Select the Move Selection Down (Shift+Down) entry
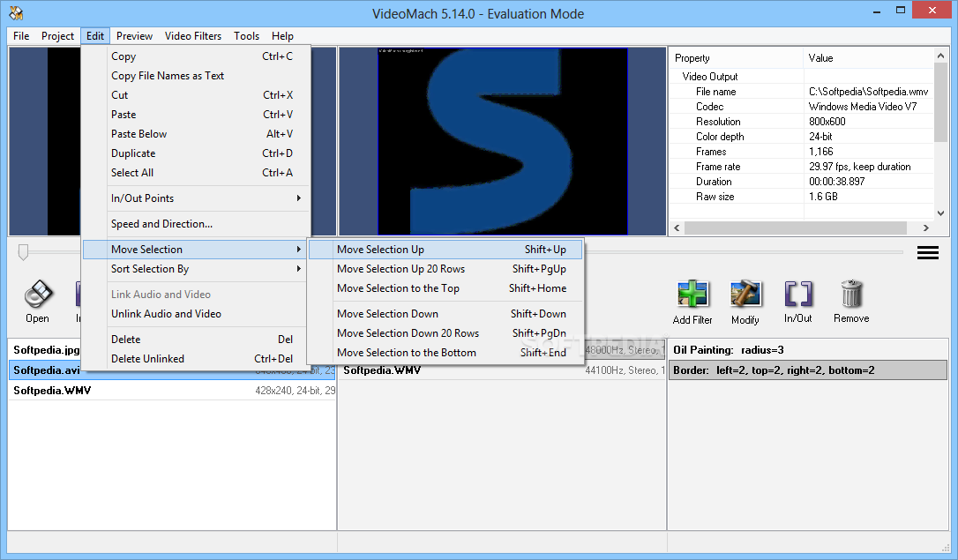 coord(445,314)
